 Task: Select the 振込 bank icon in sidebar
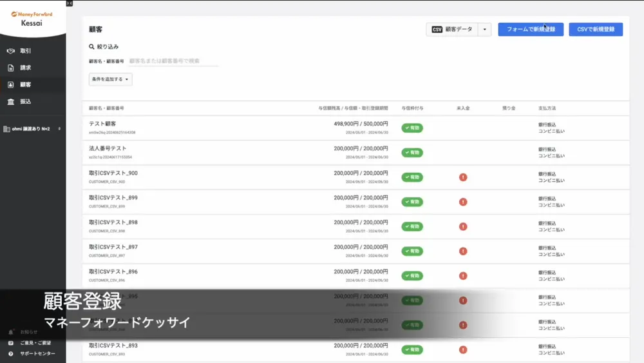click(11, 102)
